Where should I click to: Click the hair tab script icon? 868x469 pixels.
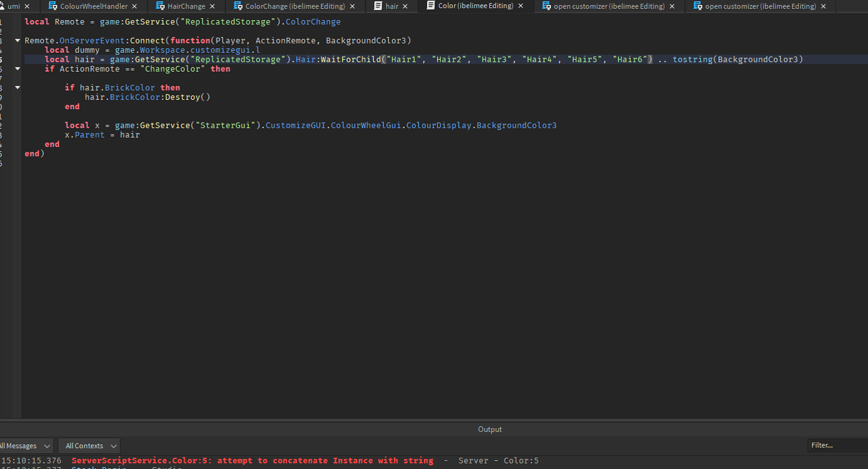click(378, 6)
